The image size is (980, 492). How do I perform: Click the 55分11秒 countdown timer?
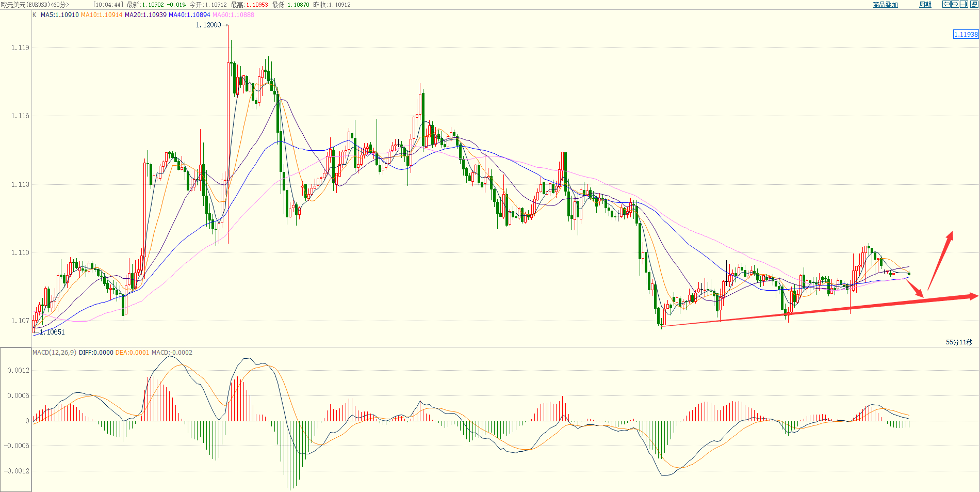pyautogui.click(x=959, y=342)
